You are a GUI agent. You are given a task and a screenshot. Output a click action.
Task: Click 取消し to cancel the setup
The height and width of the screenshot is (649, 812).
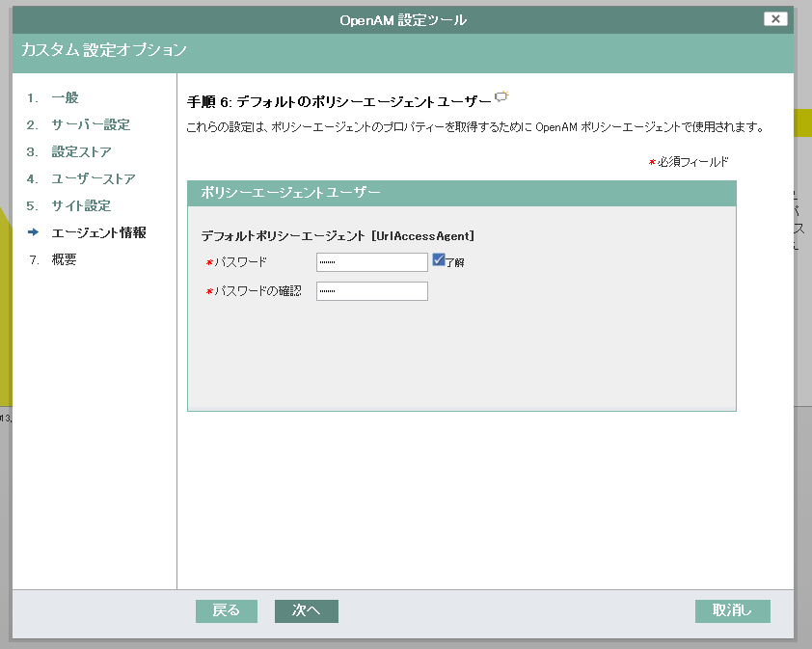pyautogui.click(x=732, y=610)
